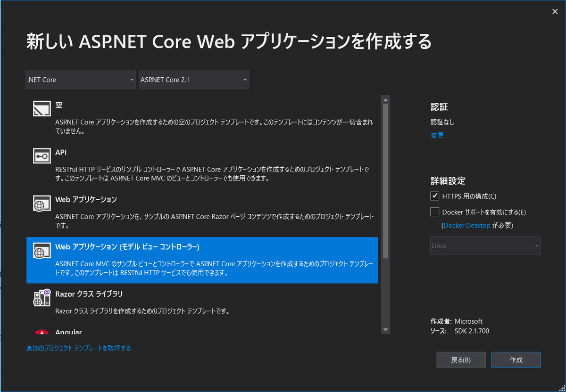Click the API template icon
Image resolution: width=566 pixels, height=392 pixels.
[42, 156]
